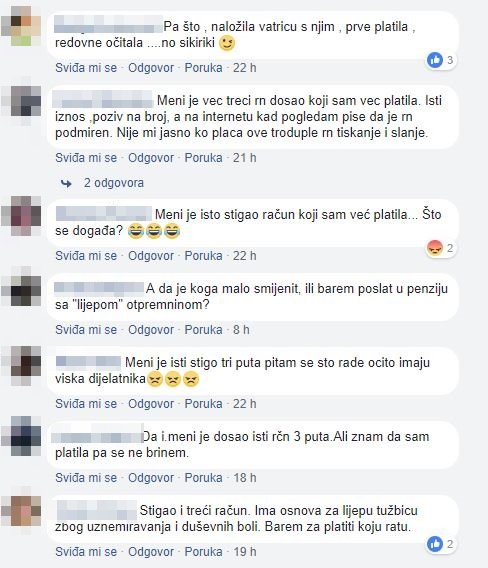Click blurred author name on penziju comment
This screenshot has height=568, width=488.
coord(99,288)
